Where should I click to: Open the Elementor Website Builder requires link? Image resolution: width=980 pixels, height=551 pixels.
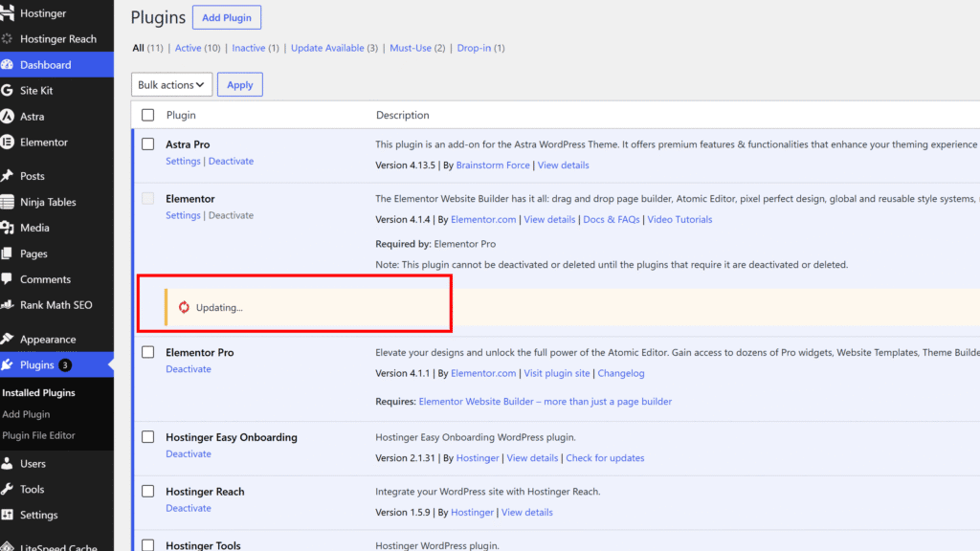545,402
